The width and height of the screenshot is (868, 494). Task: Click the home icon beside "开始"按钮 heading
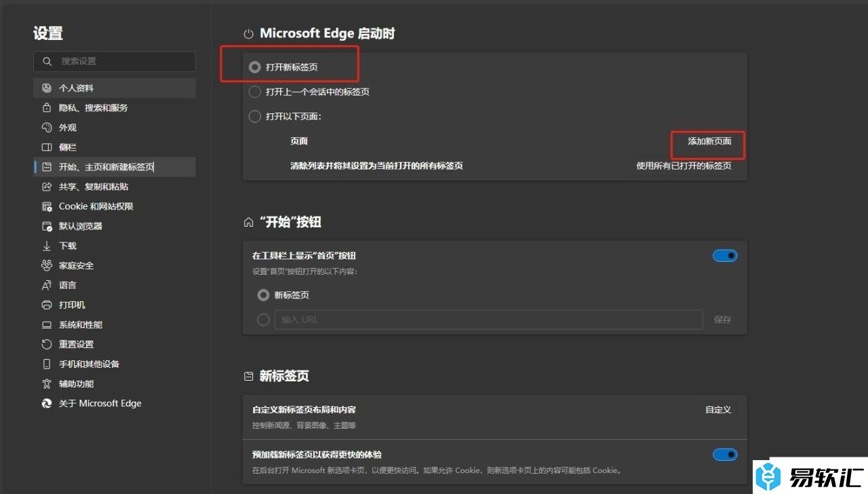point(249,223)
